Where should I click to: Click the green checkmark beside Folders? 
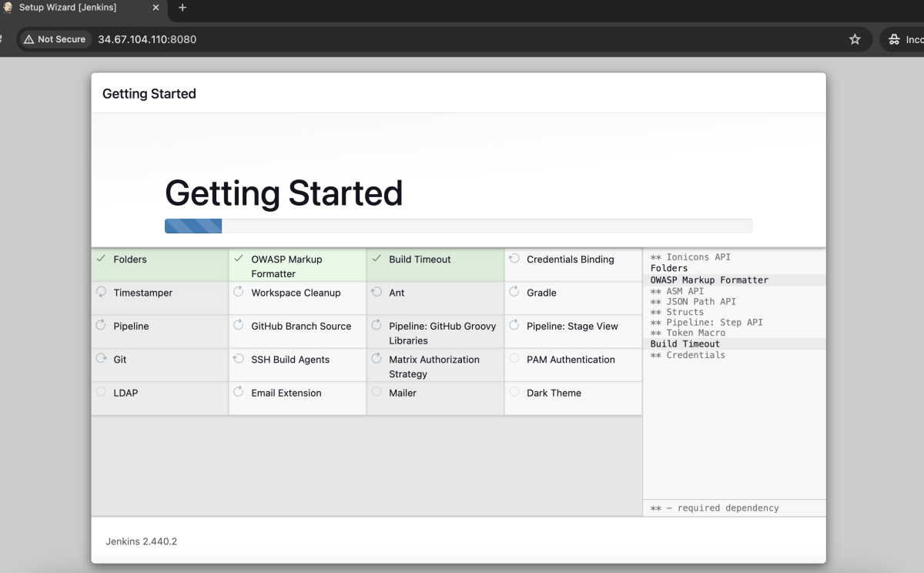101,259
